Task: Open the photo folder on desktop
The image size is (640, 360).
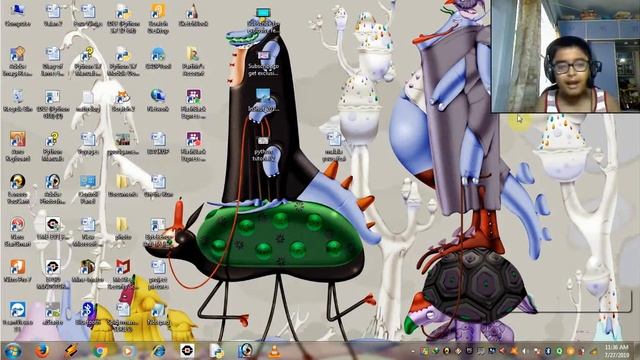Action: pyautogui.click(x=123, y=229)
